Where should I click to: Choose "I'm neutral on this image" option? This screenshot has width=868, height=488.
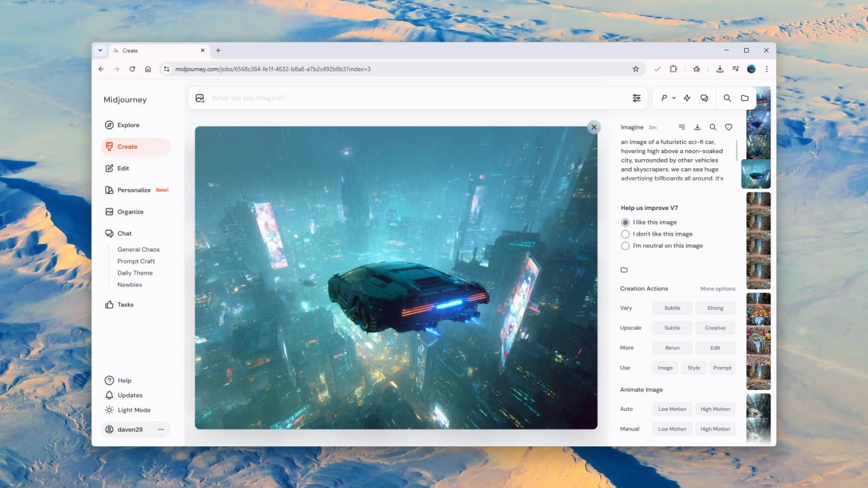pos(625,246)
